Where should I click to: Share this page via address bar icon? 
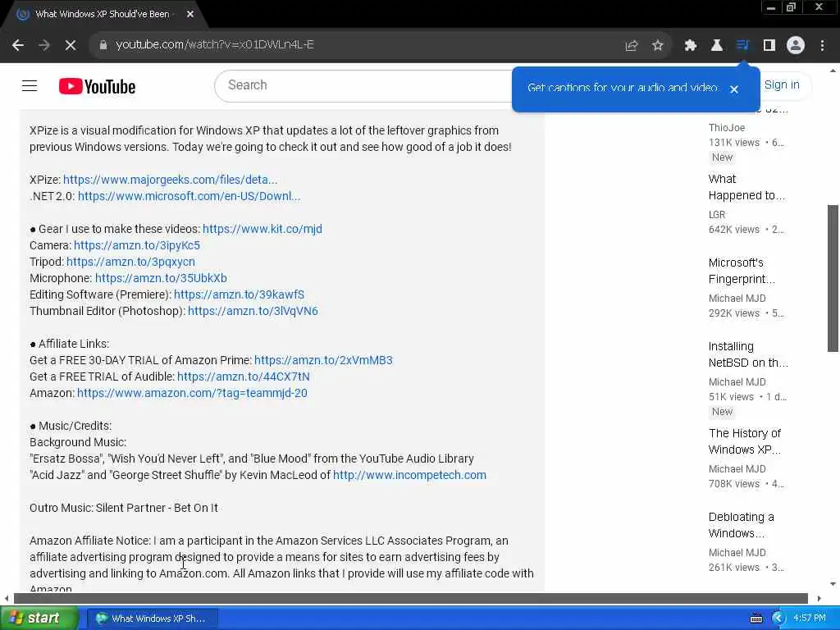tap(631, 46)
